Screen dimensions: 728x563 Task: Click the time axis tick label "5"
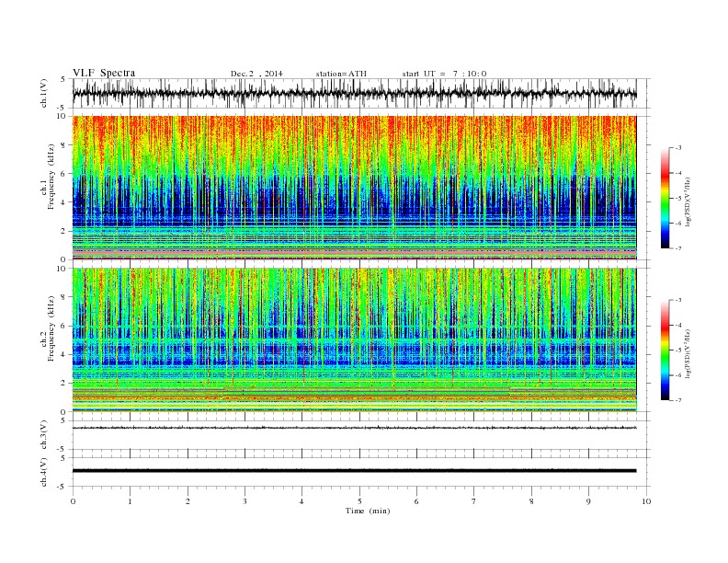pos(359,501)
